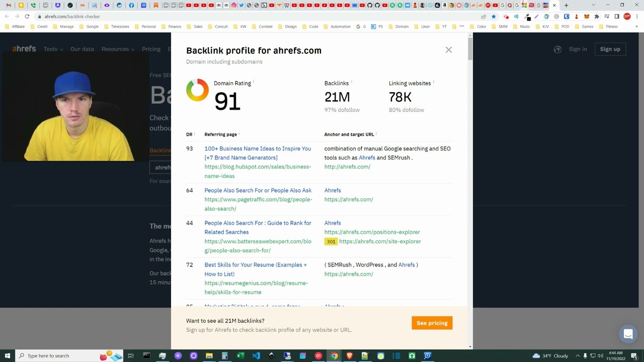Open Chrome three-dot menu
Screen dimensions: 644x362
click(x=637, y=17)
